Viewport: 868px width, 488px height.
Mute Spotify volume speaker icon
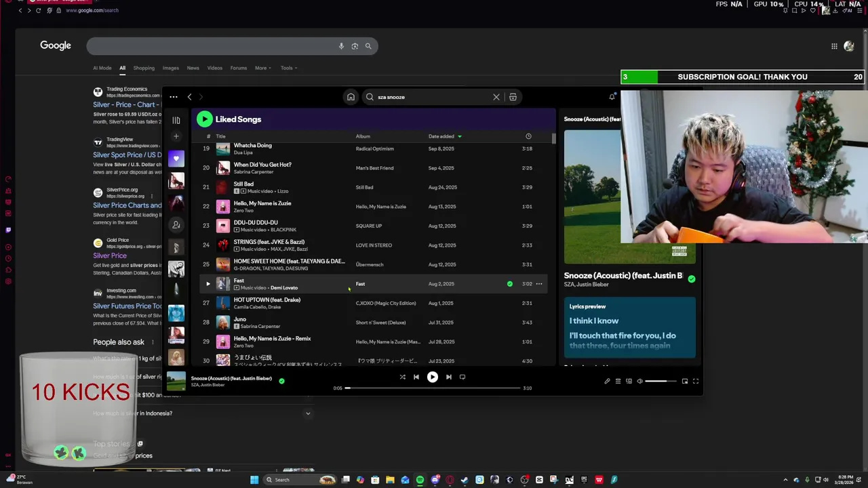coord(639,381)
